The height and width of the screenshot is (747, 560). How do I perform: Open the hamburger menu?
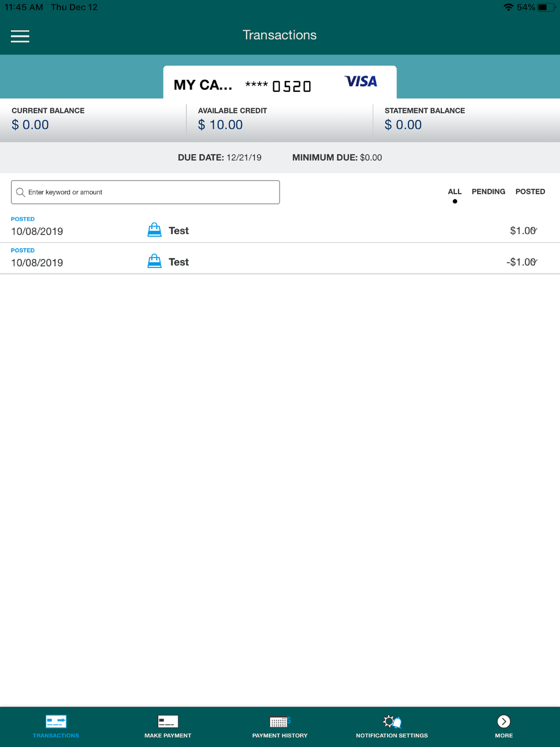(x=20, y=36)
